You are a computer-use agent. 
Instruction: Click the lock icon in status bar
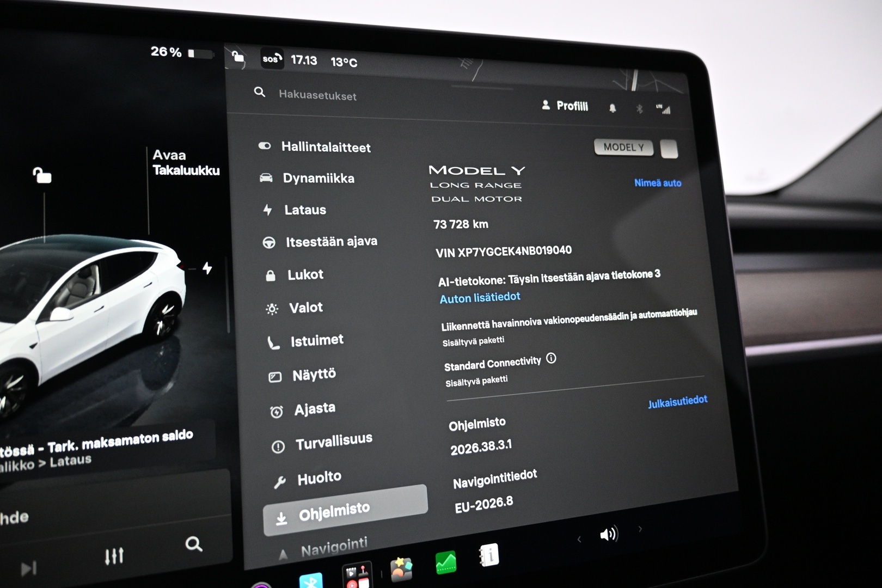pos(238,56)
